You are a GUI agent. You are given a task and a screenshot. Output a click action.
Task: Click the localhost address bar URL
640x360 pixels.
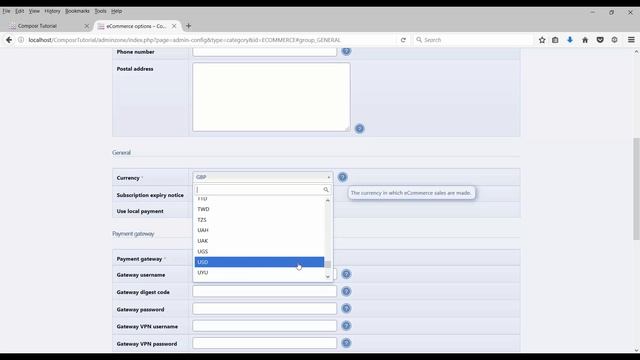184,40
